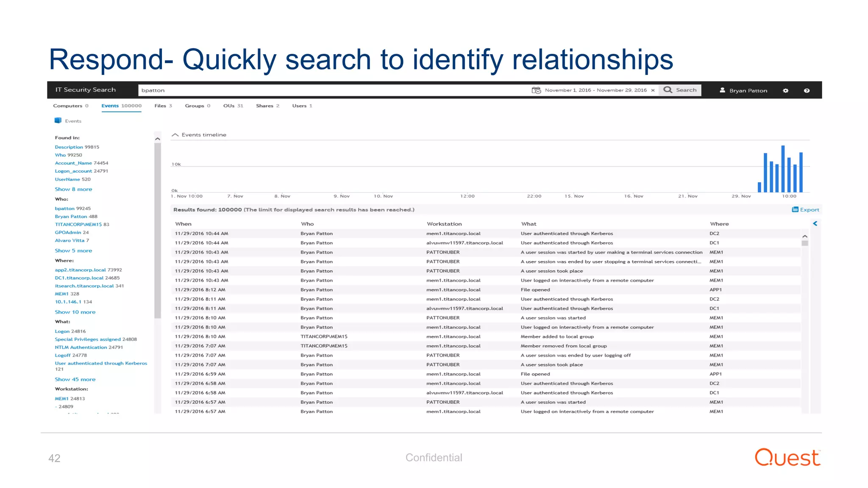The width and height of the screenshot is (868, 488).
Task: Click the blue Events book icon
Action: click(58, 121)
